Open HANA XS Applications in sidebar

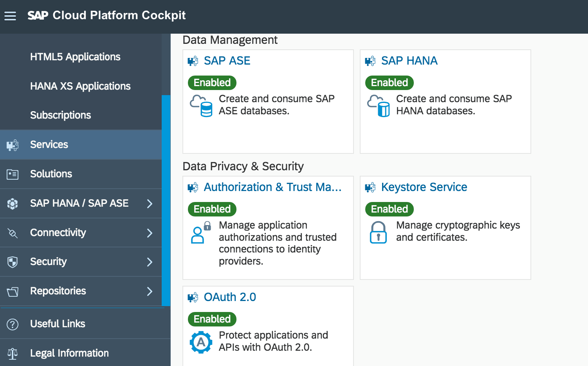click(x=80, y=86)
